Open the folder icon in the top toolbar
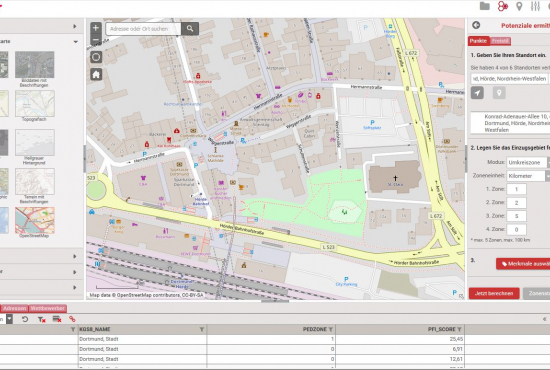The image size is (550, 370). coord(485,6)
